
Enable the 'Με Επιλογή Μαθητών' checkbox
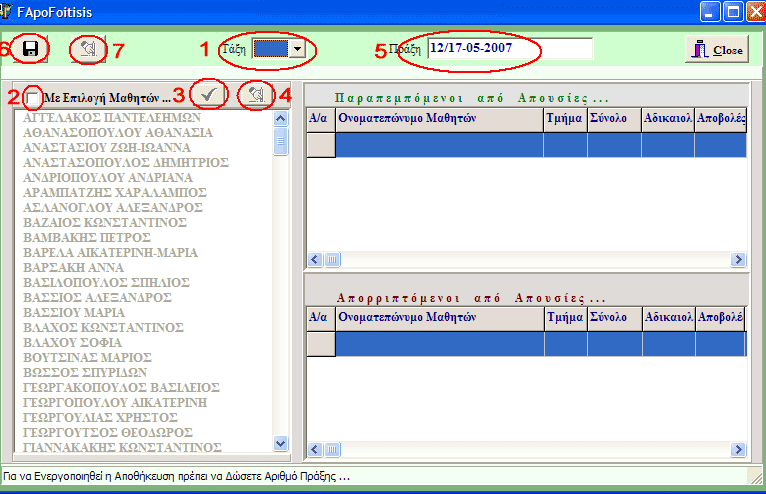click(x=35, y=98)
